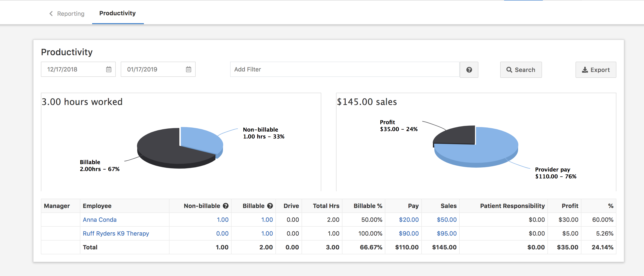Switch to the Productivity tab
This screenshot has width=644, height=276.
[x=117, y=13]
